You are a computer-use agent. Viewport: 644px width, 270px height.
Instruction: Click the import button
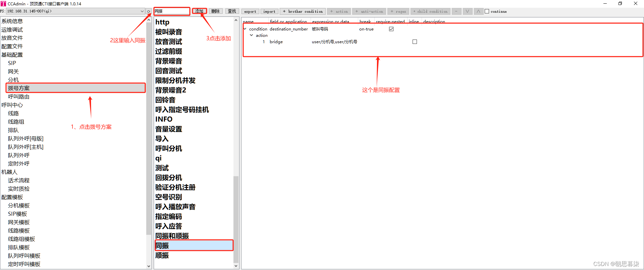[x=269, y=11]
